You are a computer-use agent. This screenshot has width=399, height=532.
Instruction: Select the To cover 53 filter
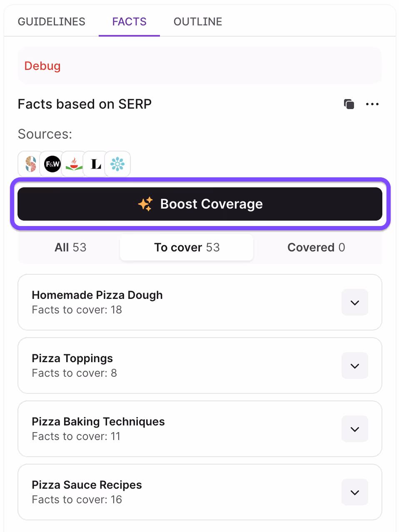tap(187, 247)
